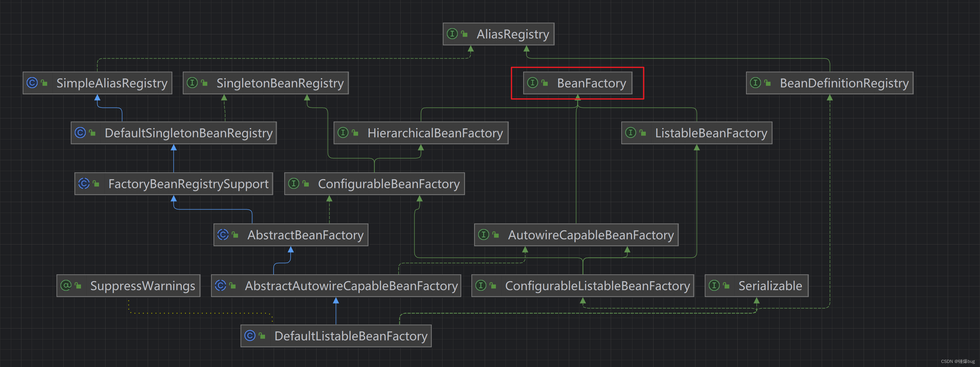Click the interface icon of AliasRegistry node

click(x=452, y=34)
